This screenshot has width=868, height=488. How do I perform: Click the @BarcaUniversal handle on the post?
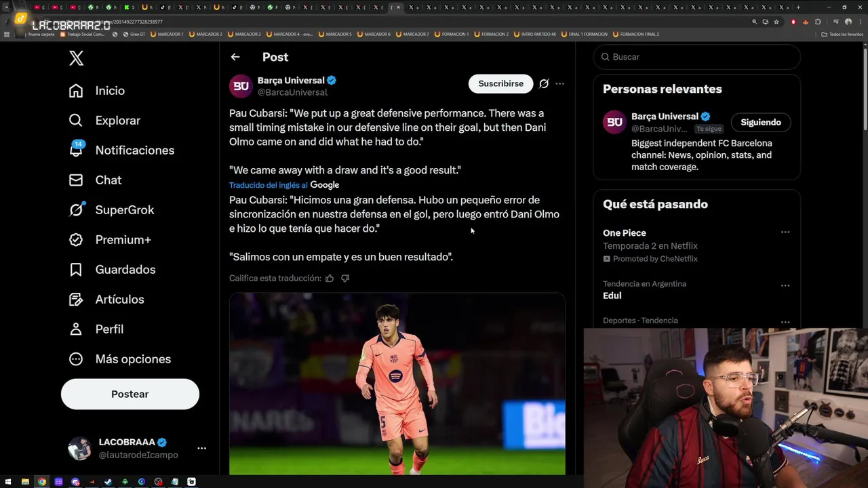tap(292, 92)
